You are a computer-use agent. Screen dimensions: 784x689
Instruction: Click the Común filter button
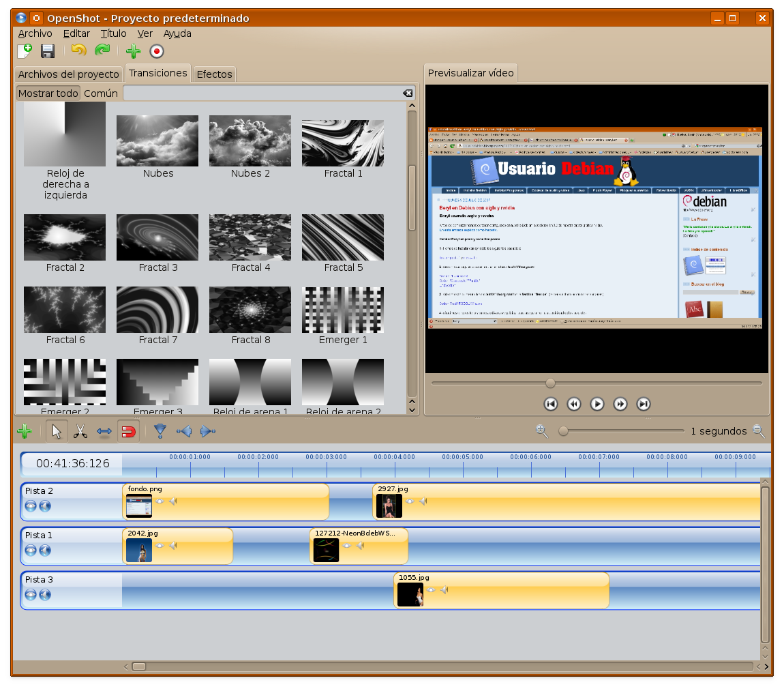coord(101,93)
